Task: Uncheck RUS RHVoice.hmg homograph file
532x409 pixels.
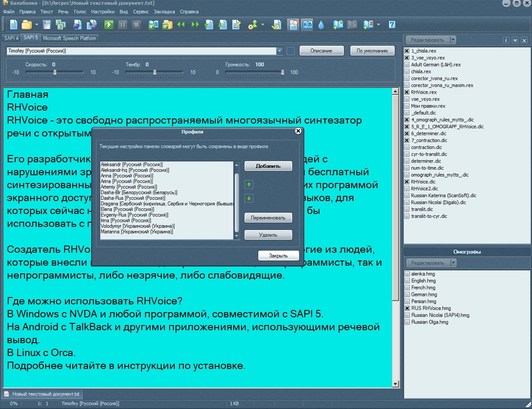Action: tap(407, 308)
